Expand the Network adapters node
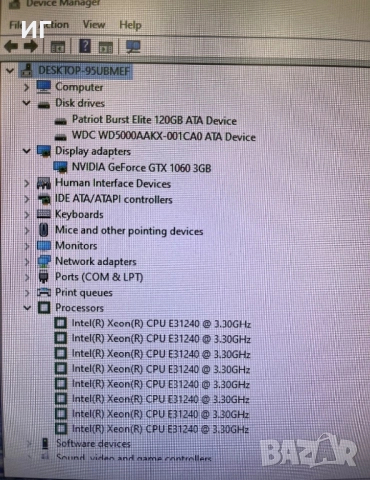Image resolution: width=370 pixels, height=480 pixels. pos(27,262)
